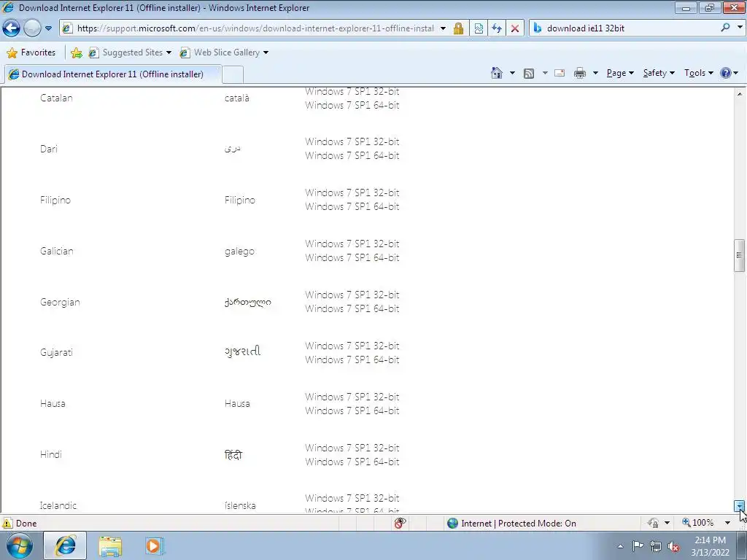Click Galician Windows 7 SP1 64-bit link

tap(352, 257)
